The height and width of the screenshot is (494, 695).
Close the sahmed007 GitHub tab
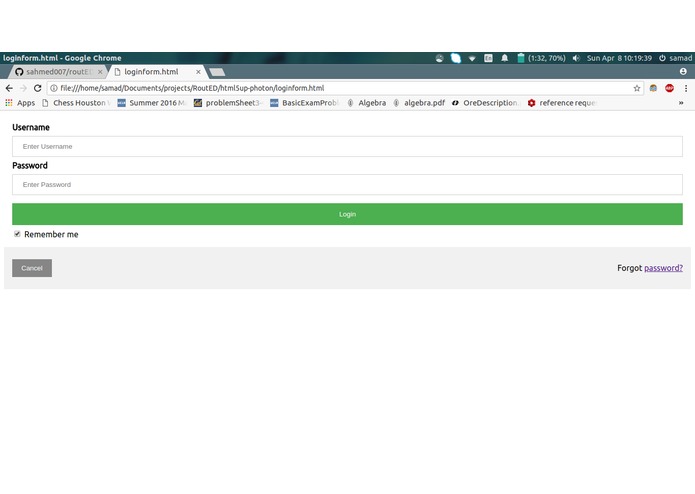tap(100, 72)
